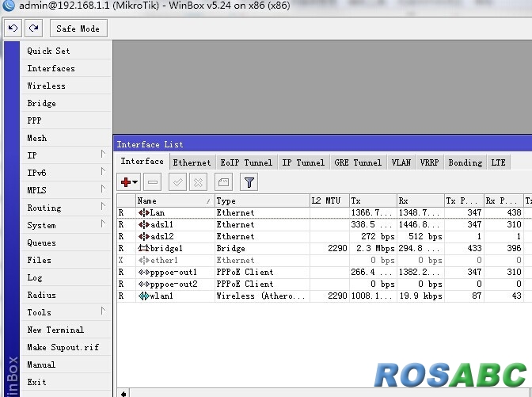Screen dimensions: 532x397
Task: Enable Safe Mode
Action: coord(78,29)
